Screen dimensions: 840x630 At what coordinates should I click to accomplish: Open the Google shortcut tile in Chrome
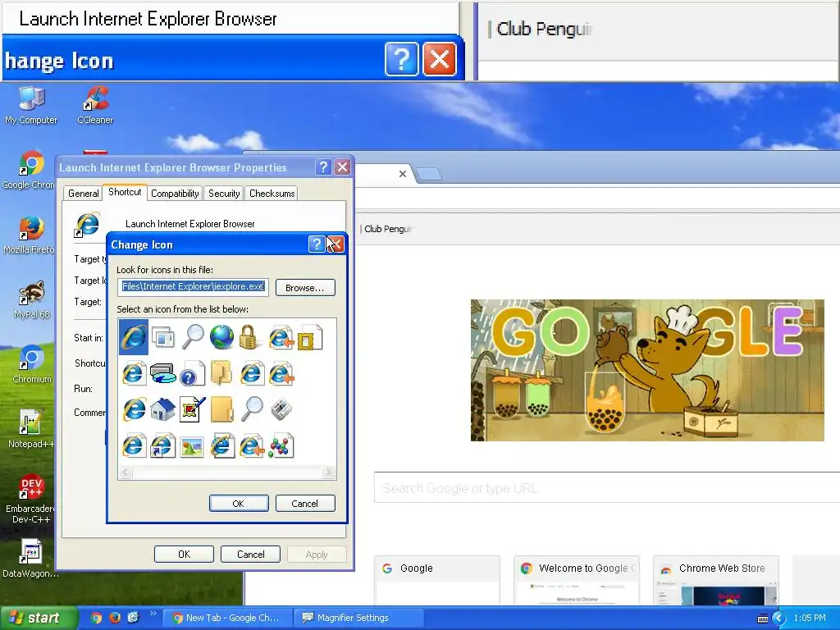436,580
